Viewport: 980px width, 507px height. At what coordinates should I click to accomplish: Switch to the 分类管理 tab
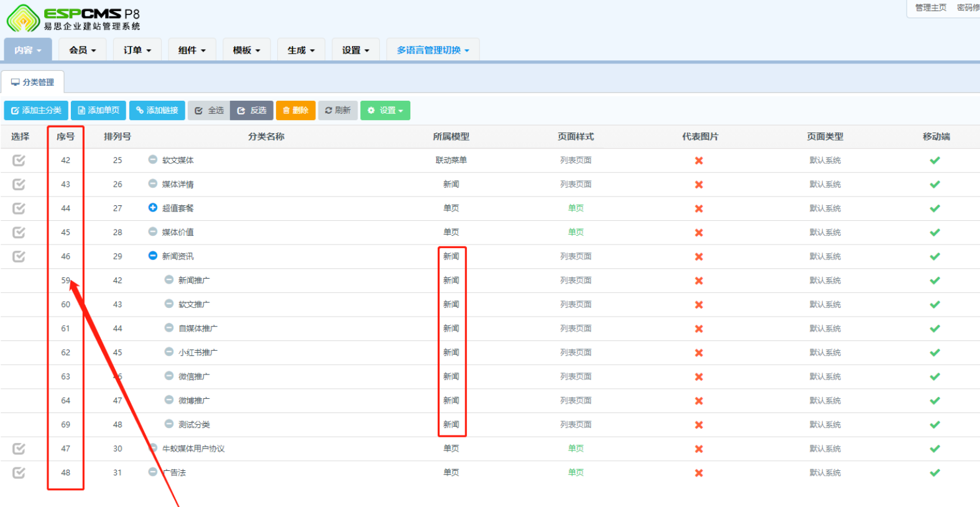33,82
